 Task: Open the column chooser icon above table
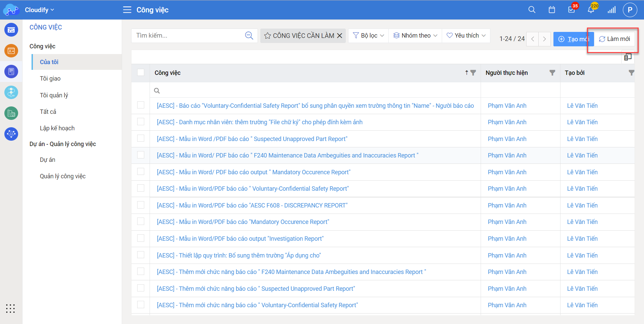(x=628, y=57)
